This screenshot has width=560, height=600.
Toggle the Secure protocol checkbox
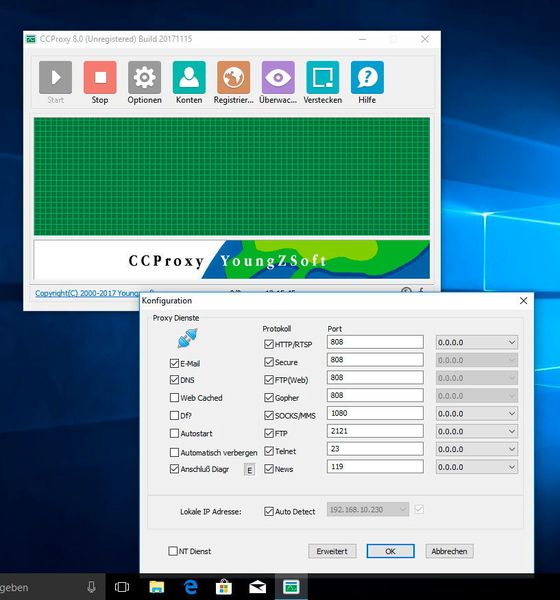[x=269, y=362]
